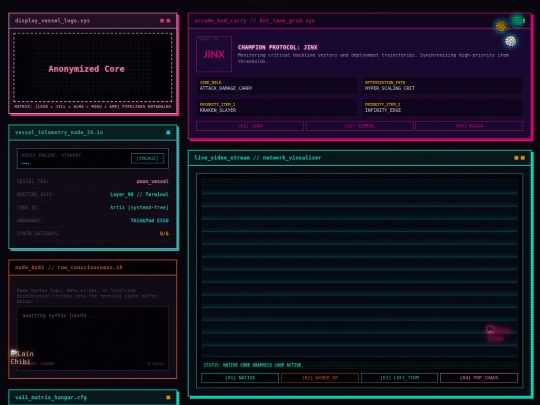
Task: Click the 'AUDIO ENGINE: STANDBY' label
Action: pos(51,155)
